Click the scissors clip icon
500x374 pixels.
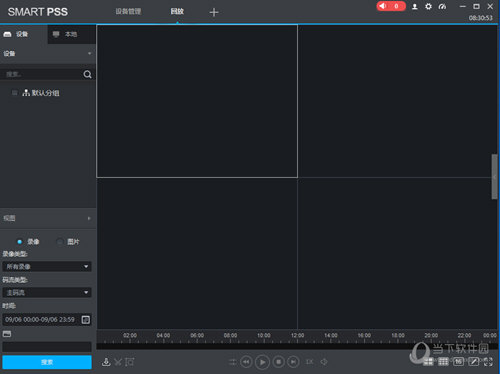(x=118, y=362)
